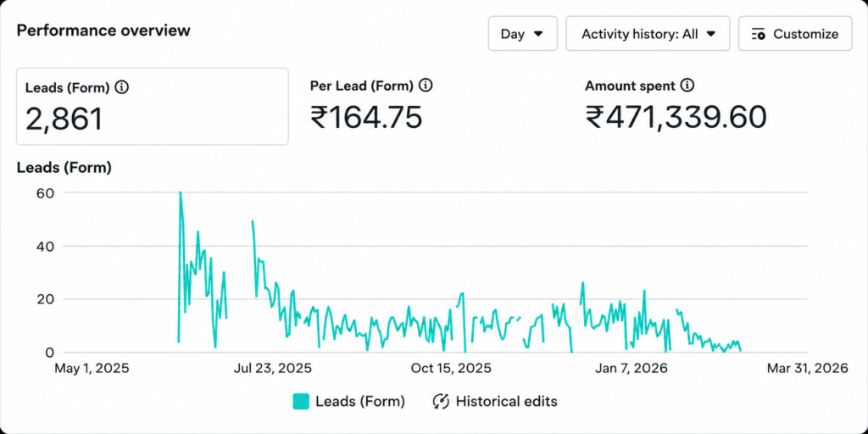Click info icon next to Per Lead (Form)

[426, 86]
